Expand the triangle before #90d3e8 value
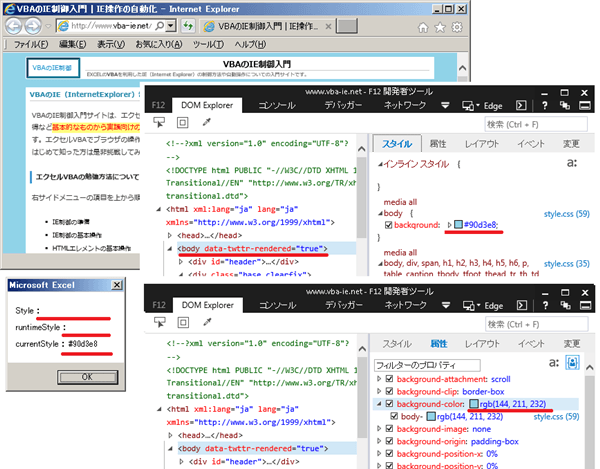The image size is (600, 469). point(450,225)
